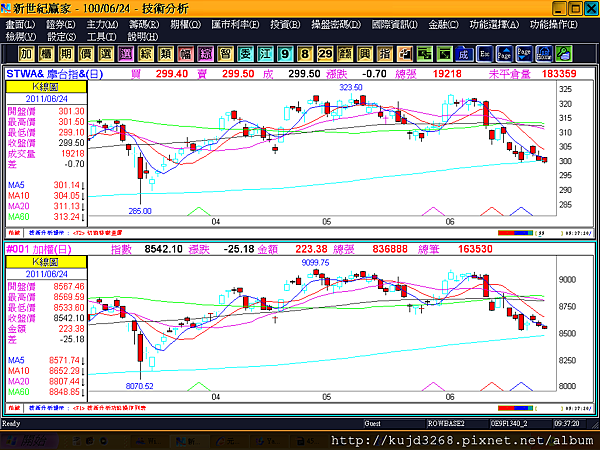
Task: Click the cyan 9 toolbar icon
Action: 285,54
